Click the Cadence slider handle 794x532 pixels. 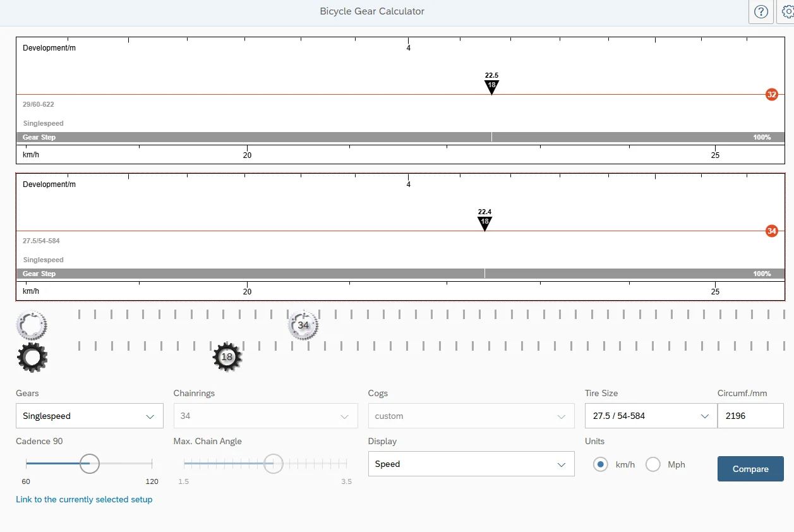tap(90, 464)
